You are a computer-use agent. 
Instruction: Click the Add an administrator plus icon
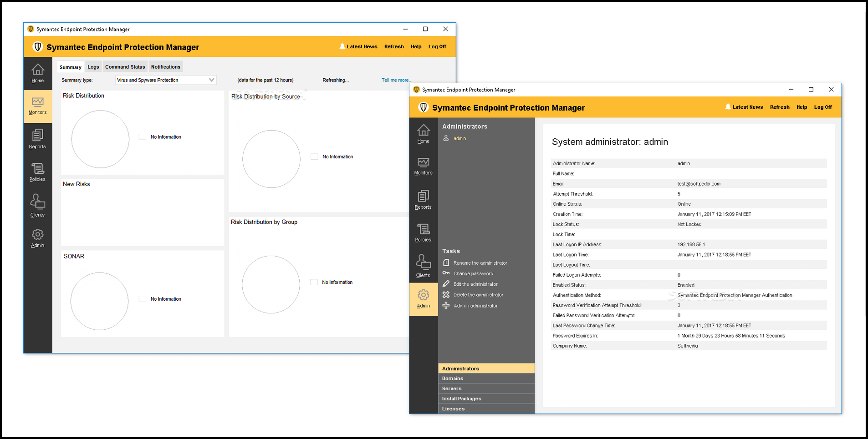pos(446,305)
